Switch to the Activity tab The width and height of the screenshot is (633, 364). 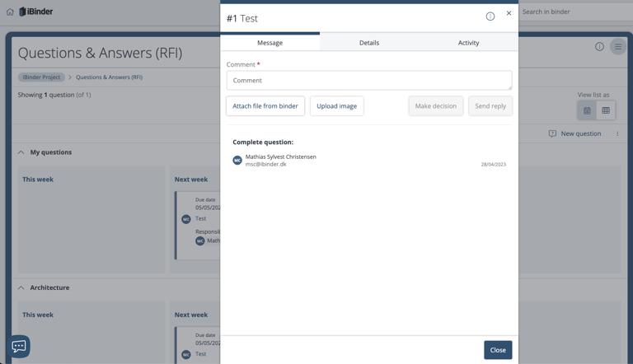point(468,43)
